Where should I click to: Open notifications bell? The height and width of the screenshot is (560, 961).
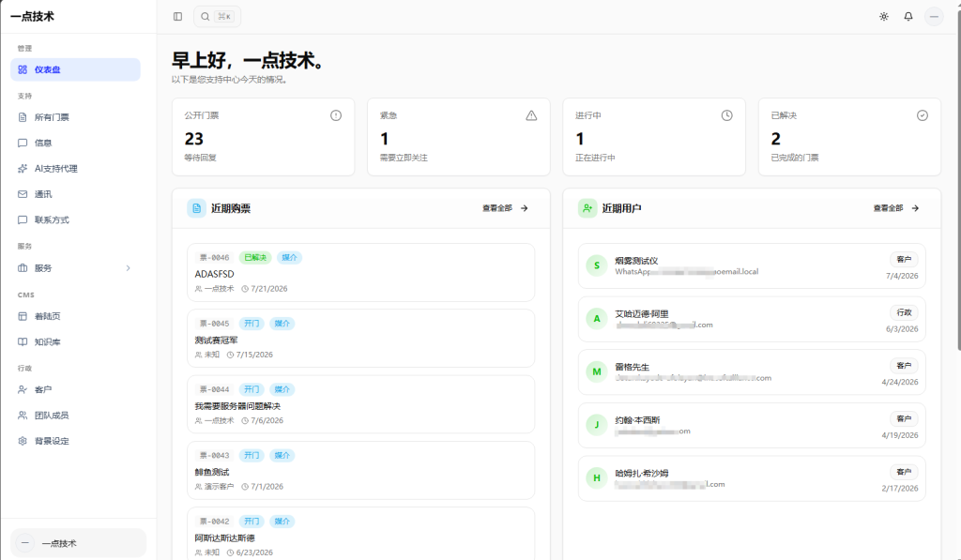pos(908,17)
